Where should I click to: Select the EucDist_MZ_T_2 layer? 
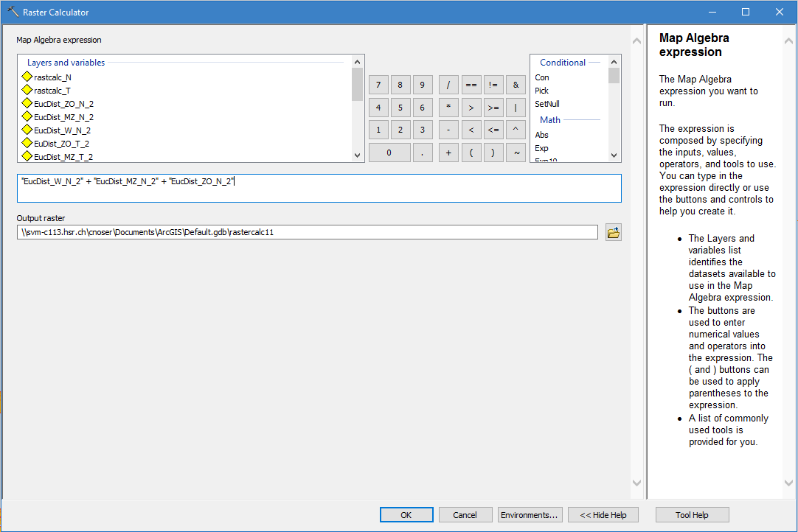[63, 157]
